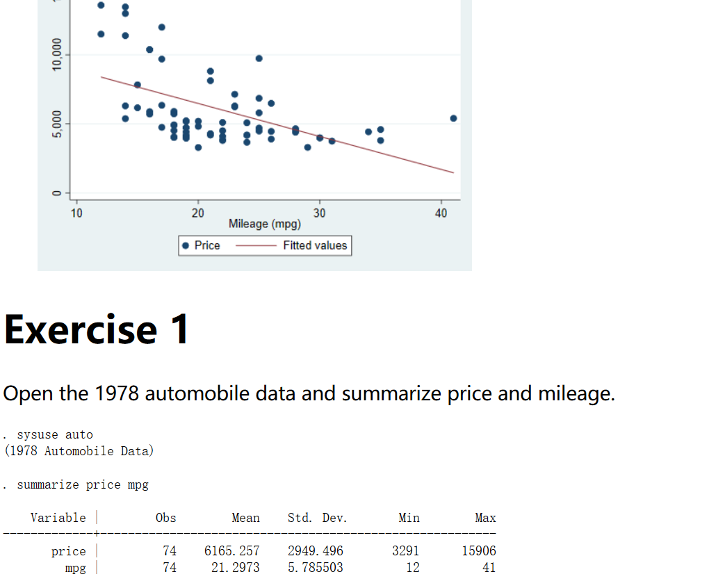Click the rightmost data point near 40 mpg

click(x=453, y=118)
